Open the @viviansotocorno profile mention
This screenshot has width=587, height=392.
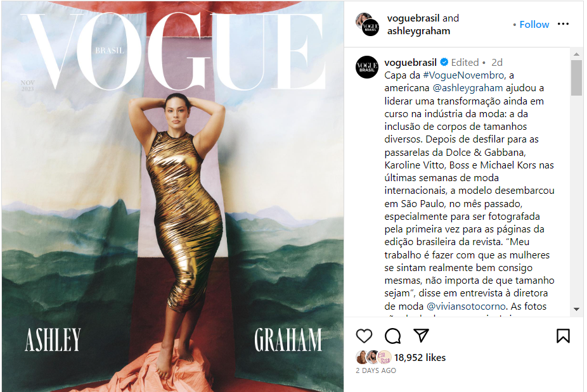tap(466, 307)
